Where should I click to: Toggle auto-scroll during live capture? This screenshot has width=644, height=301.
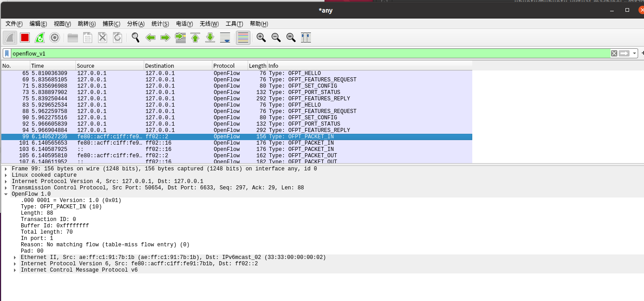point(225,38)
